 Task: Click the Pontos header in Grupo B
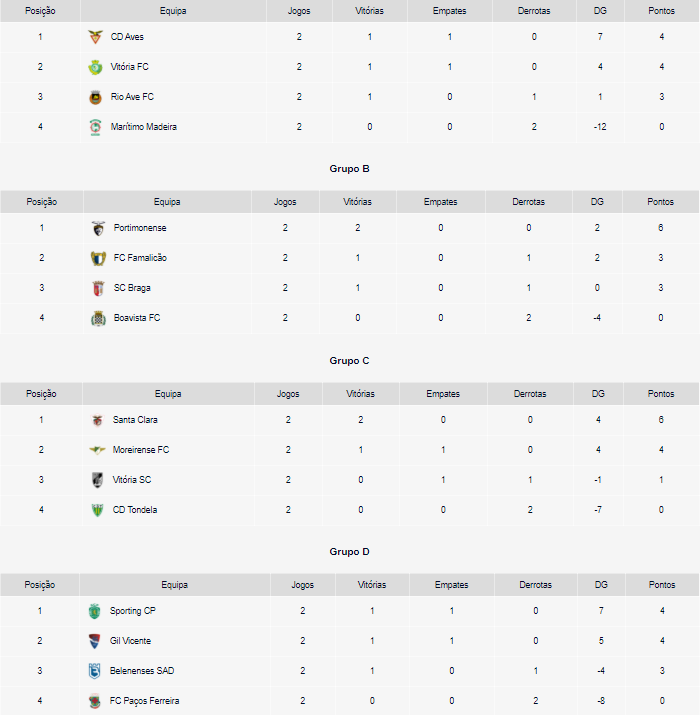click(660, 202)
